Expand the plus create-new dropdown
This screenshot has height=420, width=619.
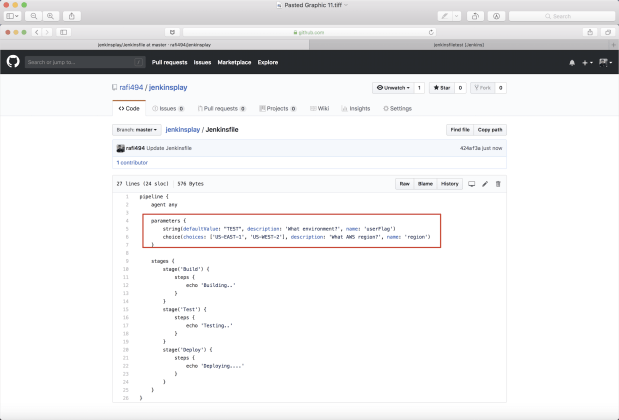point(587,62)
